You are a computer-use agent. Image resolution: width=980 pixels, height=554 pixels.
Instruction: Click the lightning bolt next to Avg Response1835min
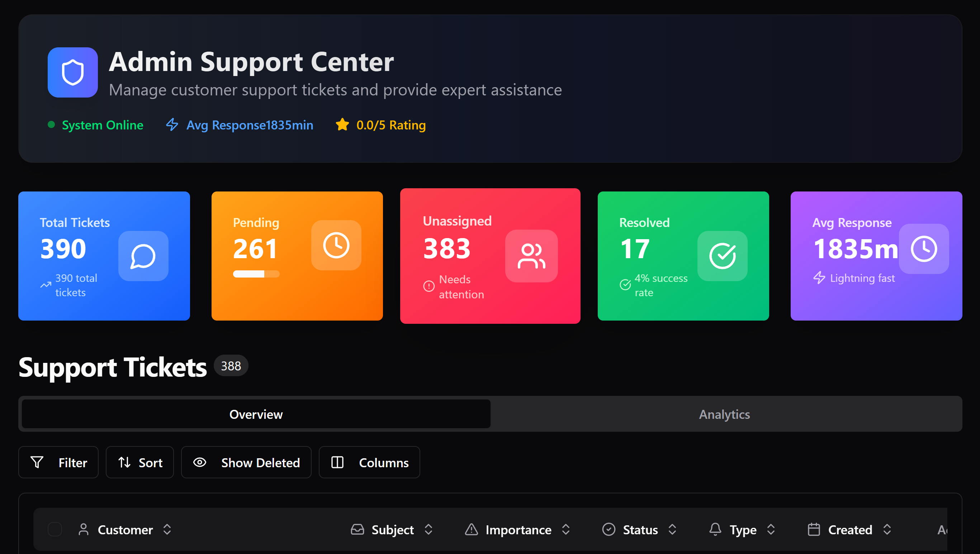click(x=172, y=125)
